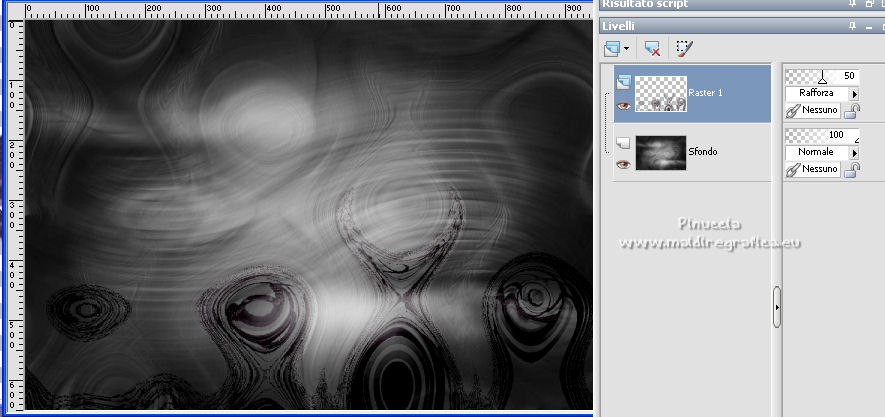The height and width of the screenshot is (417, 885).
Task: Click the Raster 1 layer type icon
Action: click(623, 83)
